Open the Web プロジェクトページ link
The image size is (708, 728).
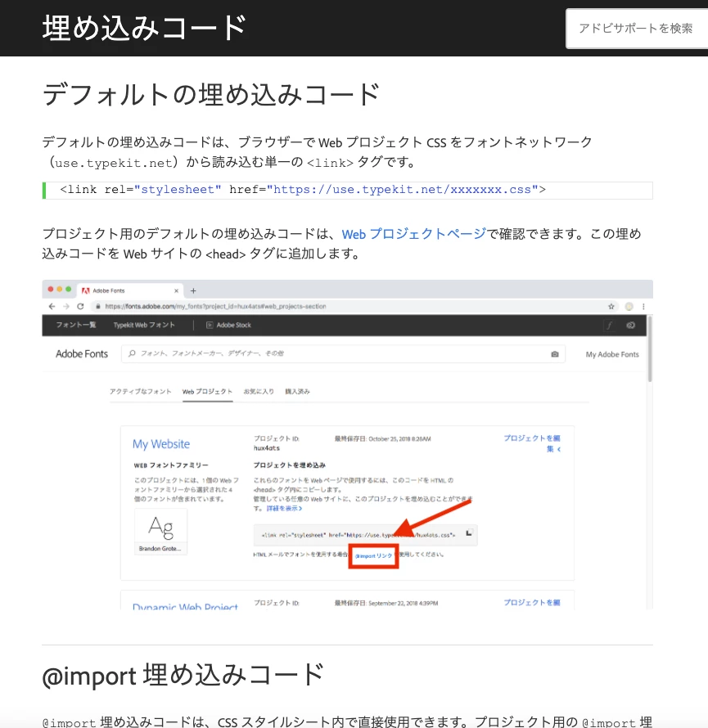click(x=414, y=234)
